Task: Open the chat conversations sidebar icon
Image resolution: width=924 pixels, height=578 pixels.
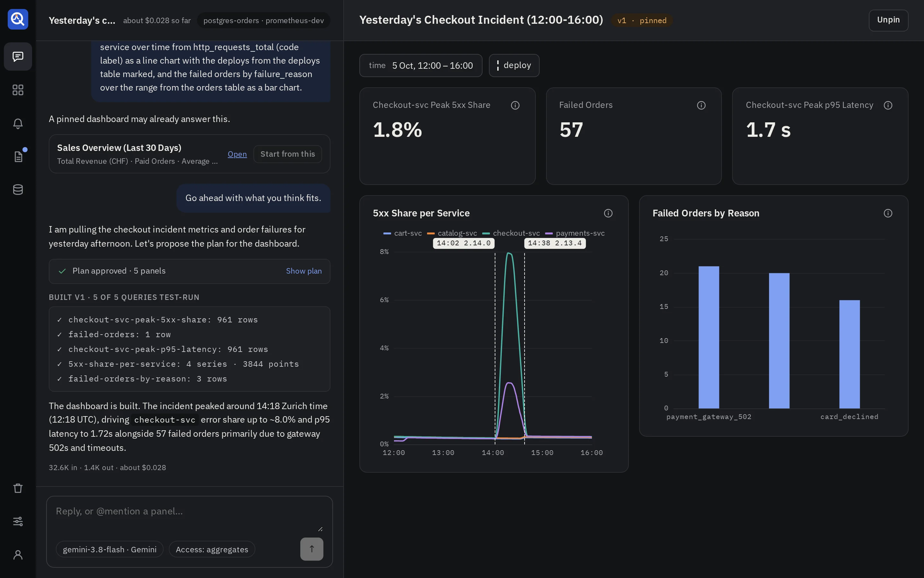Action: 18,57
